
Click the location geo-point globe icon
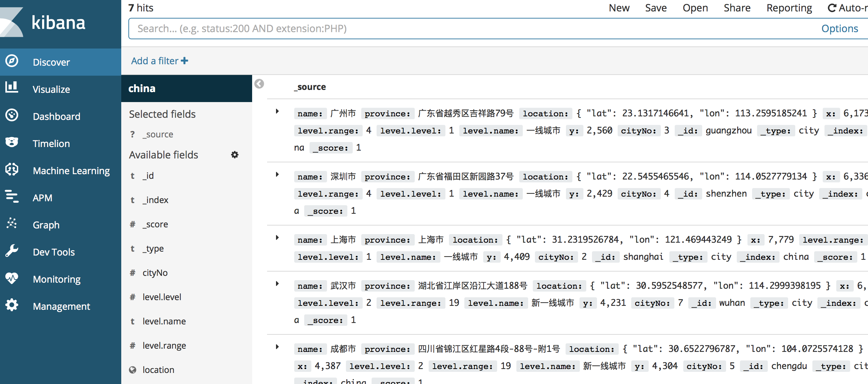tap(133, 370)
